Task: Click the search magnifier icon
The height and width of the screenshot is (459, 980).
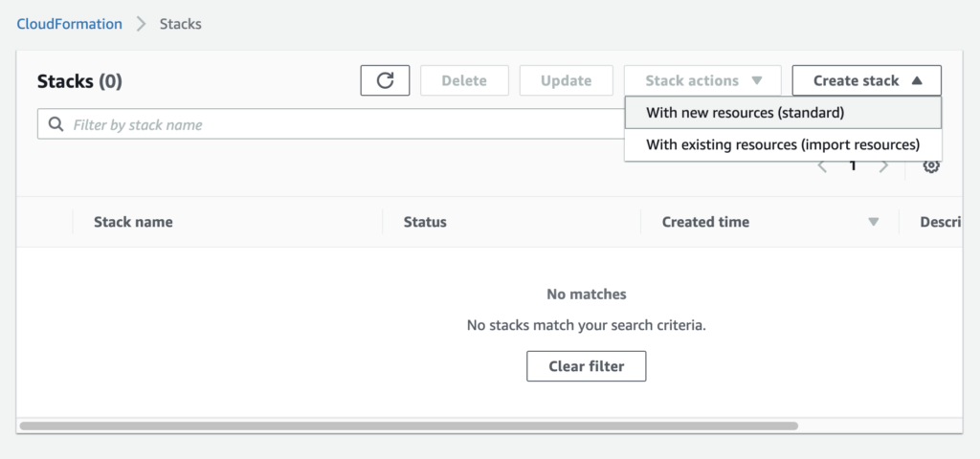Action: coord(56,124)
